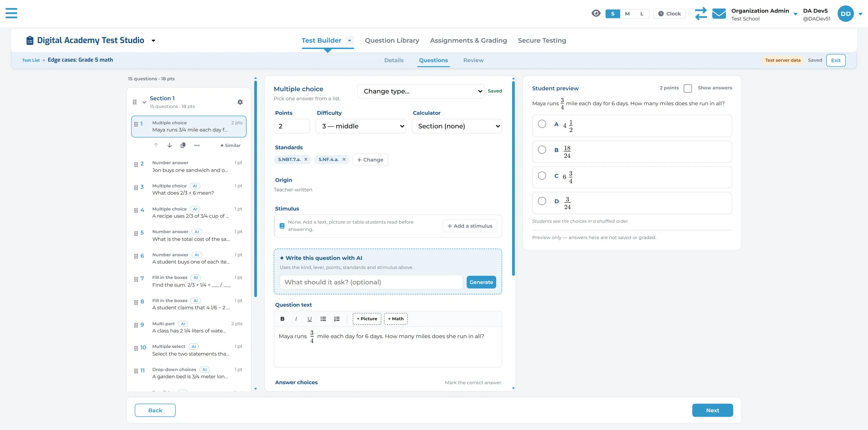Screen dimensions: 868x430
Task: Switch text size to L
Action: tap(642, 14)
